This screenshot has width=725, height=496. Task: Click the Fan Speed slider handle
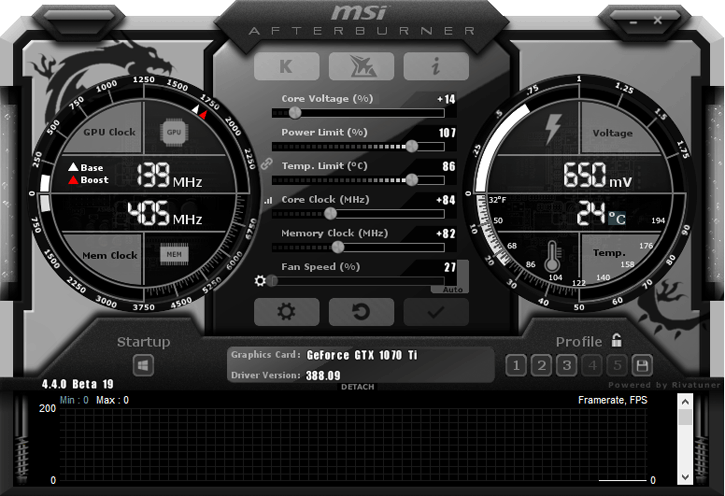(272, 281)
